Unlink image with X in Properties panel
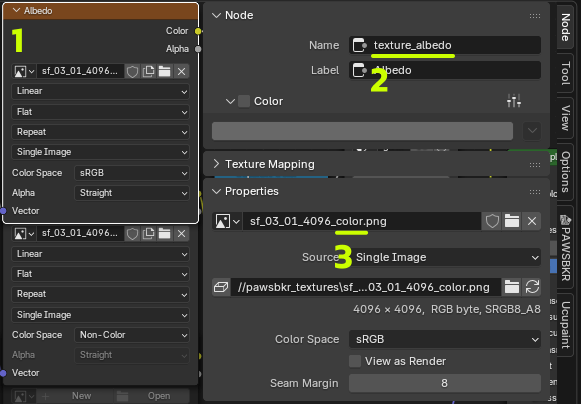 click(532, 222)
